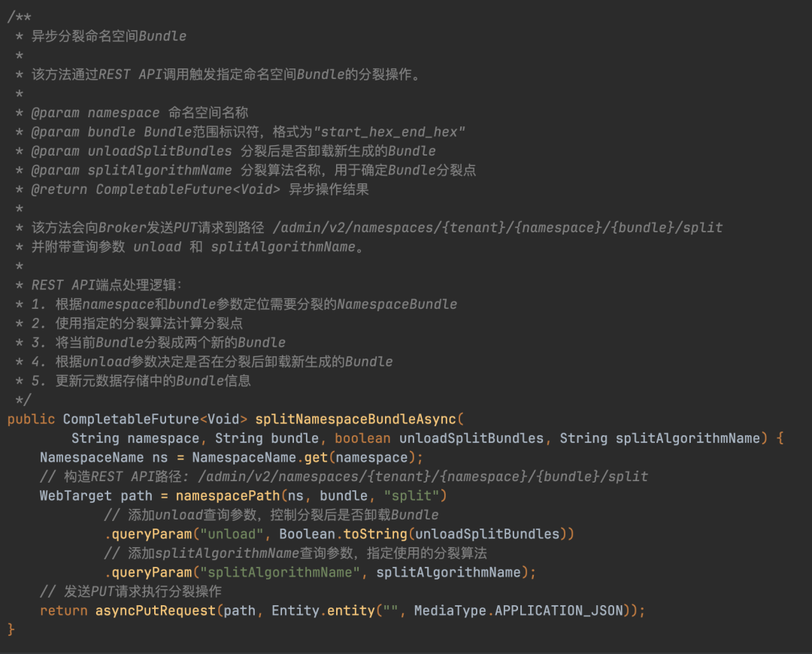This screenshot has width=812, height=654.
Task: Click the "splitAlgorithmName" string literal
Action: coord(280,572)
